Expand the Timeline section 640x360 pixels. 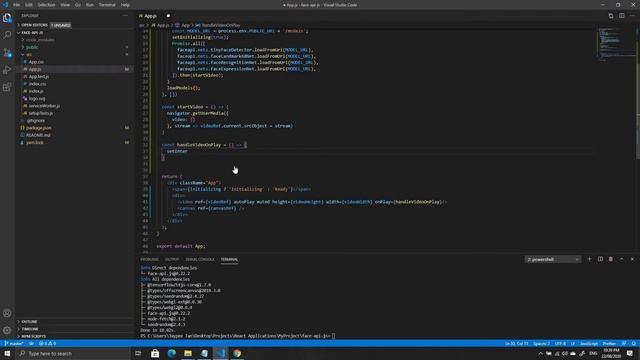(x=30, y=329)
